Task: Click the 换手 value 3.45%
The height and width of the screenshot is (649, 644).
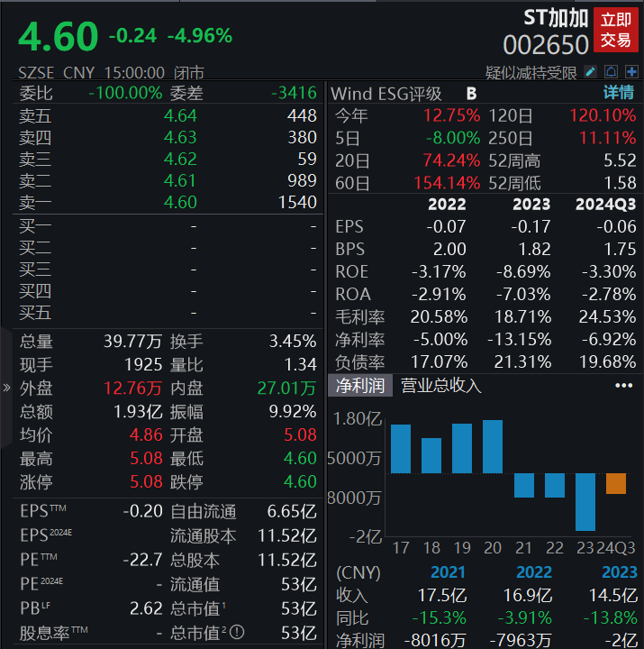Action: [x=293, y=342]
